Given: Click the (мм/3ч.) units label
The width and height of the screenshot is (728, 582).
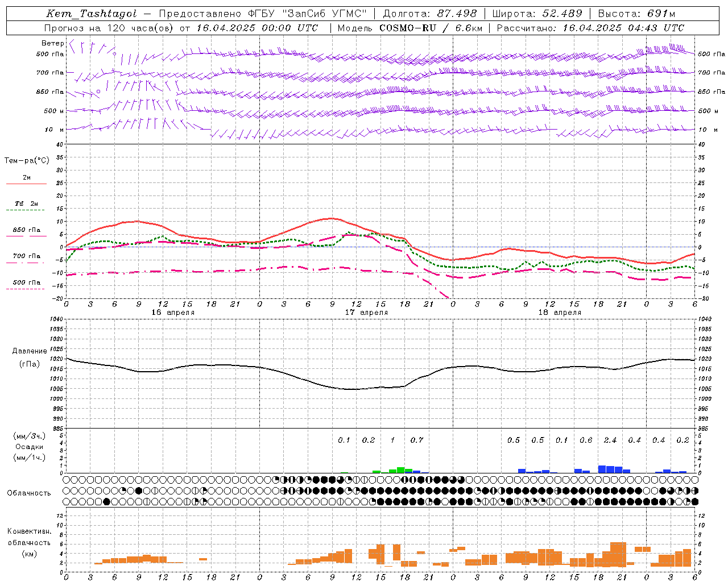Looking at the screenshot, I should coord(29,436).
